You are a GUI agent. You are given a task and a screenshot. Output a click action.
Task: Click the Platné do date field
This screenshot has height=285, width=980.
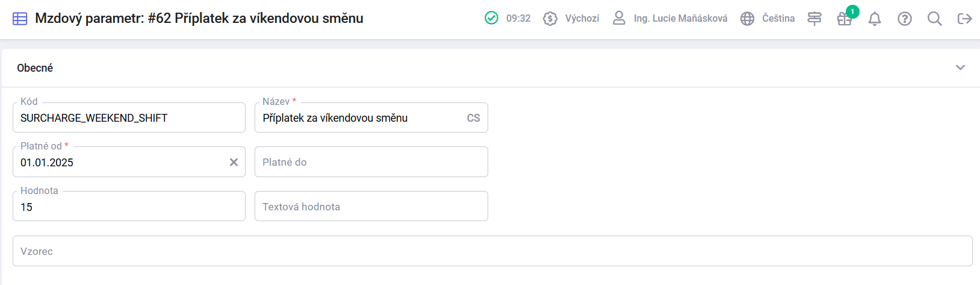point(371,162)
